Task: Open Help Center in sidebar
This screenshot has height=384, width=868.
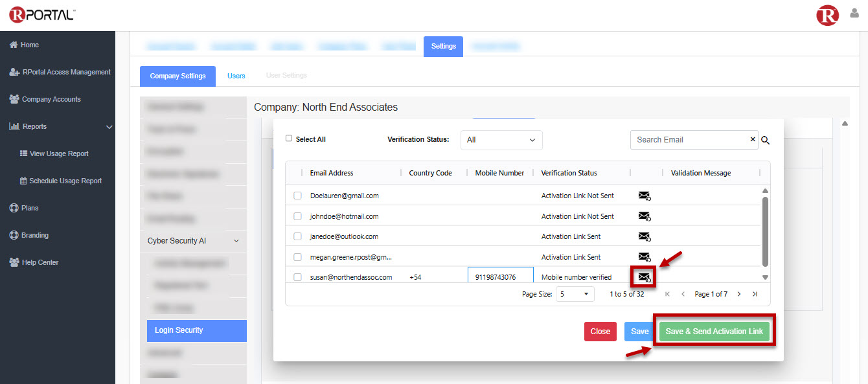Action: click(34, 262)
